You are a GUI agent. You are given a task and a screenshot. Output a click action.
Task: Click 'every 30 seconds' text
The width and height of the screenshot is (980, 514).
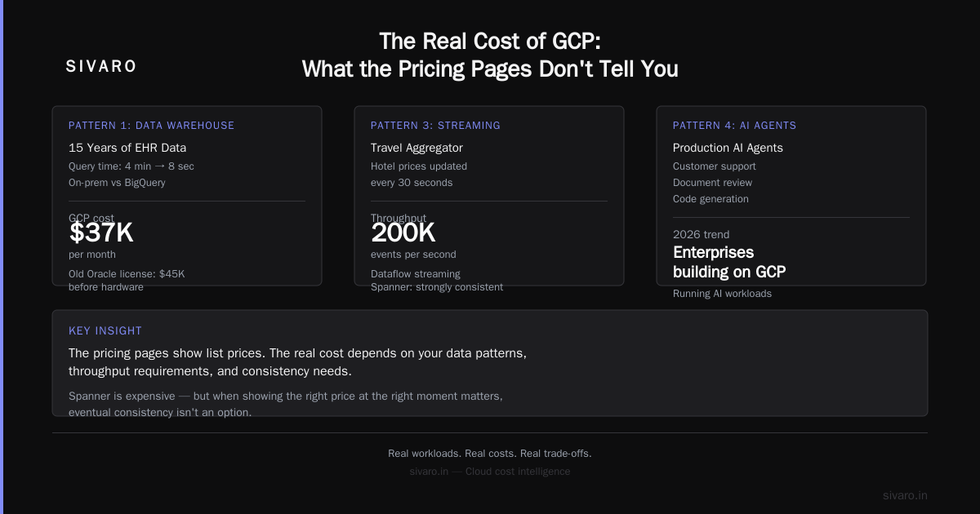412,183
